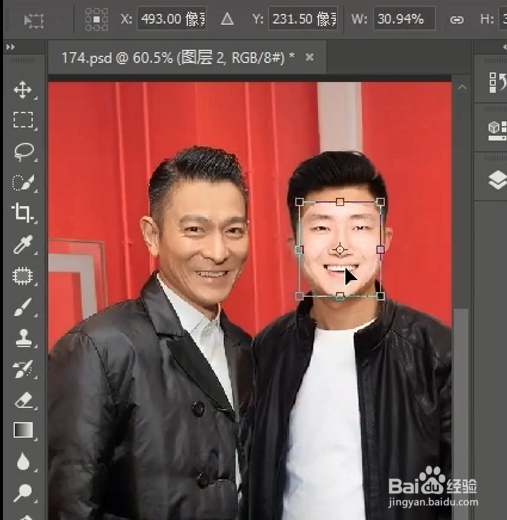Click the transform box bottom-left corner handle

point(300,296)
